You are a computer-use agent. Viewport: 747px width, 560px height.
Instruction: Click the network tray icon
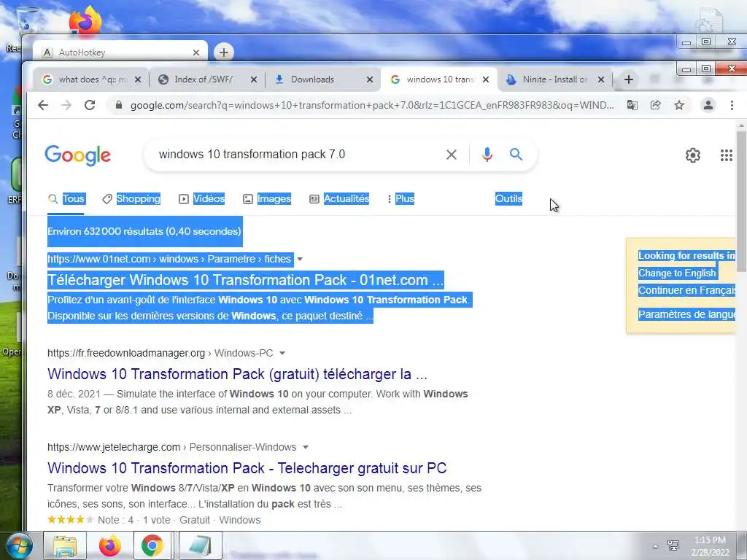[673, 545]
